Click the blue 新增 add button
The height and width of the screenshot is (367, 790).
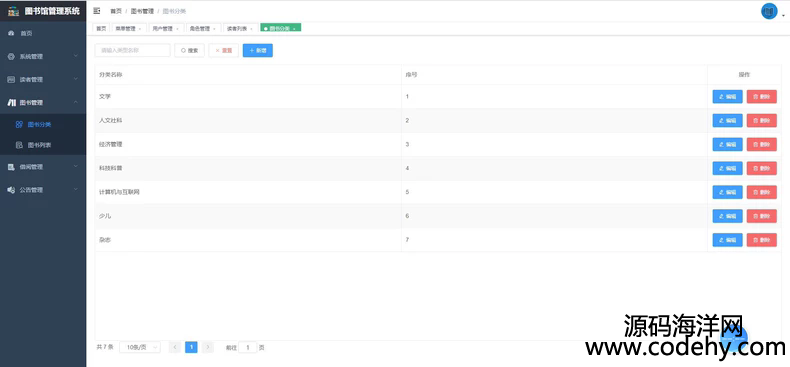tap(257, 50)
